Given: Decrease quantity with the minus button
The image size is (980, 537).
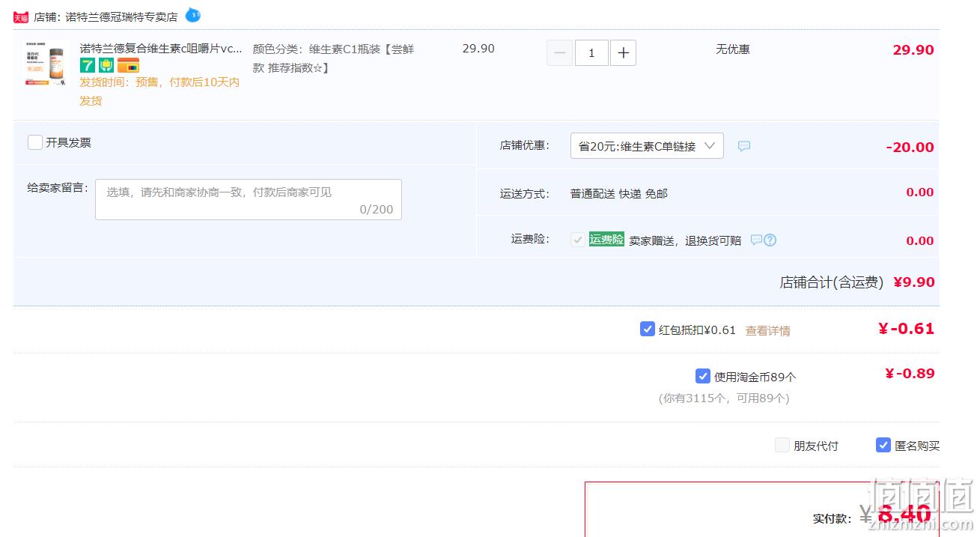Looking at the screenshot, I should [x=560, y=52].
